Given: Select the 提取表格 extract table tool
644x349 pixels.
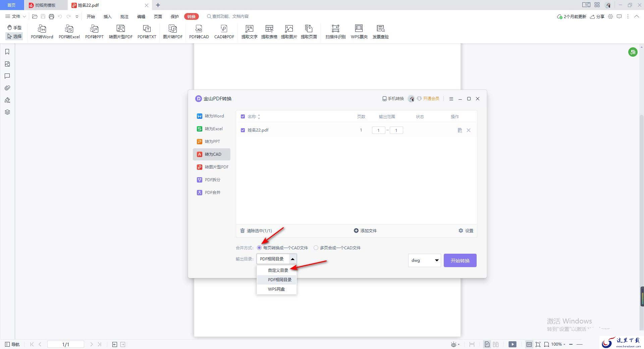Looking at the screenshot, I should [x=269, y=32].
